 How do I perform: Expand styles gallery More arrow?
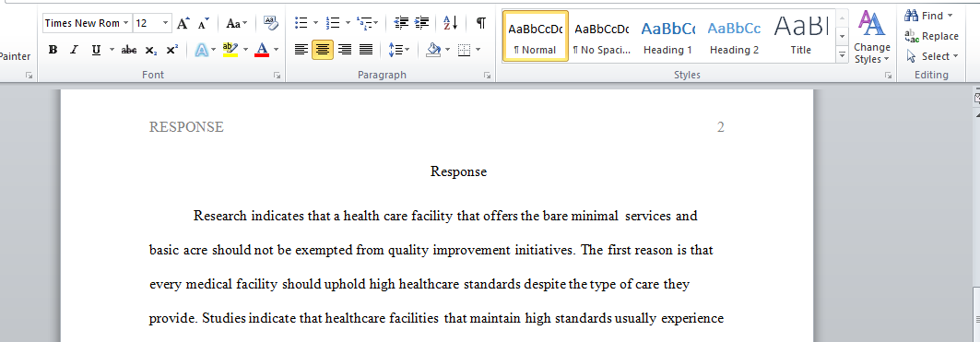coord(842,55)
